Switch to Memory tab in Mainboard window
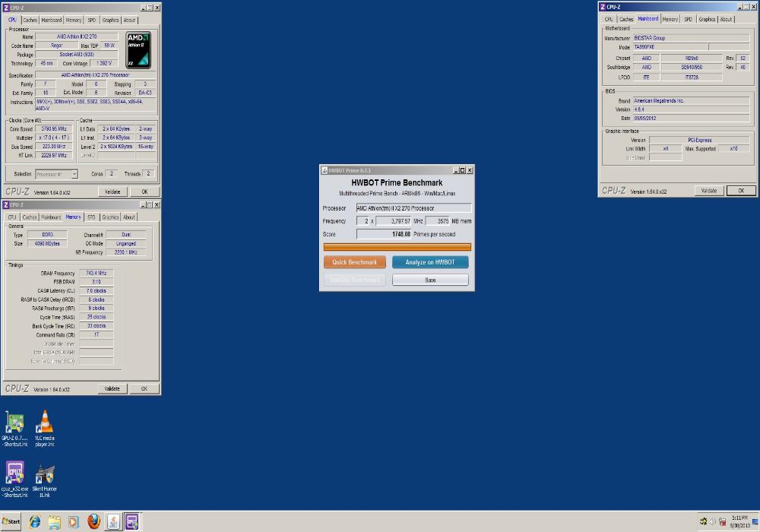 pos(670,19)
